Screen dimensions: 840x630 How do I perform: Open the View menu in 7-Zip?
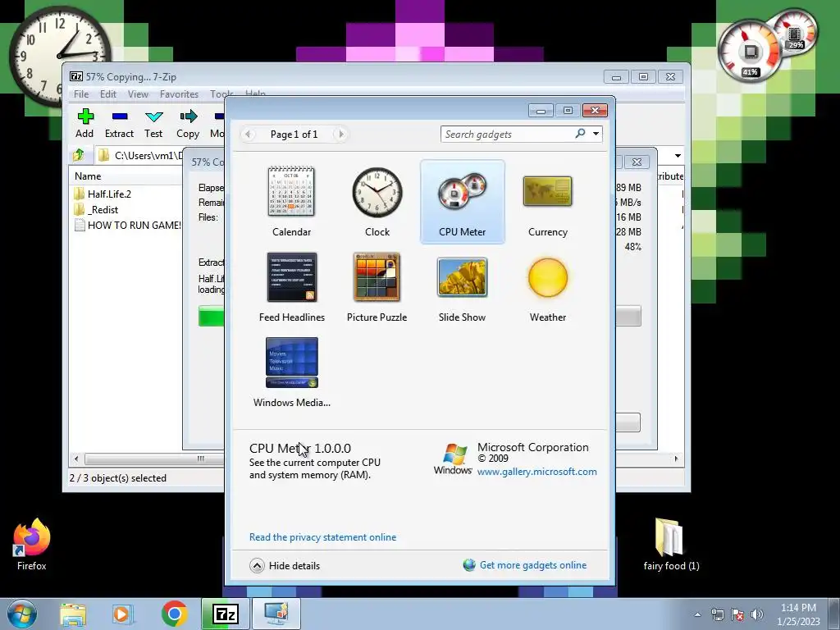click(x=138, y=94)
